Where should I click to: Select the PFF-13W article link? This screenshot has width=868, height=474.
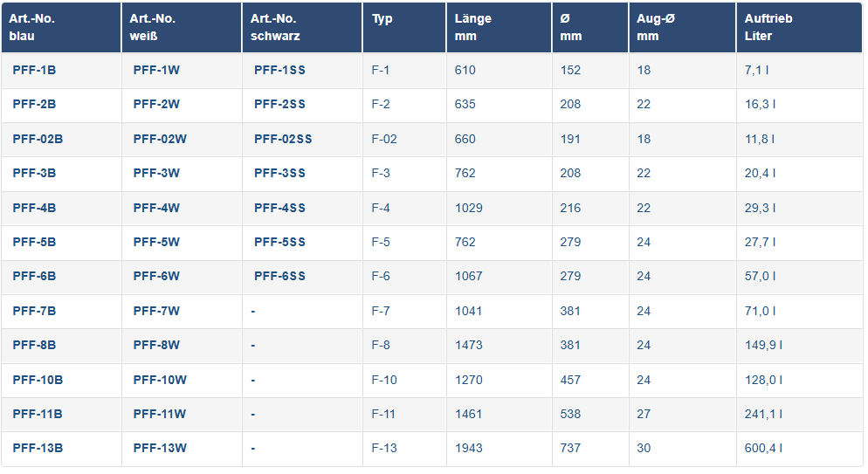click(160, 449)
